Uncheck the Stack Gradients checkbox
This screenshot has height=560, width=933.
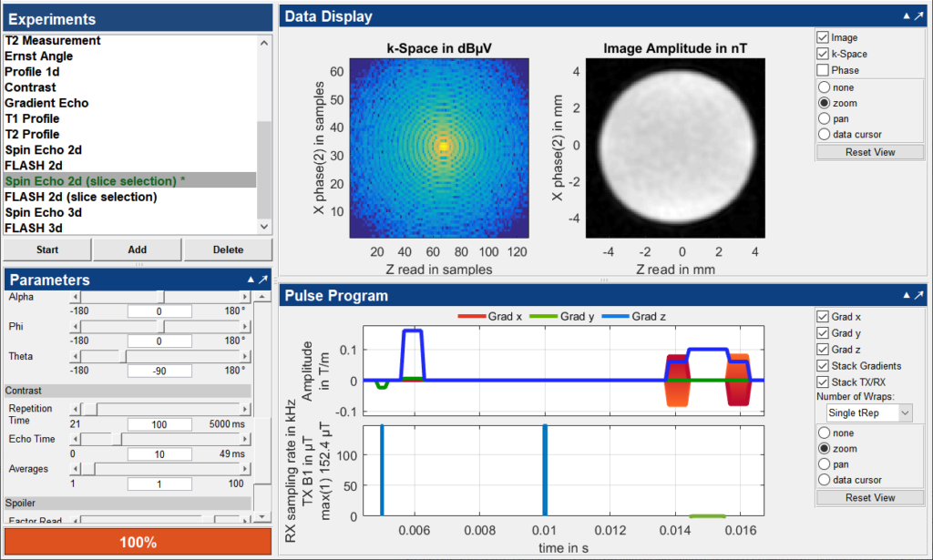click(825, 366)
